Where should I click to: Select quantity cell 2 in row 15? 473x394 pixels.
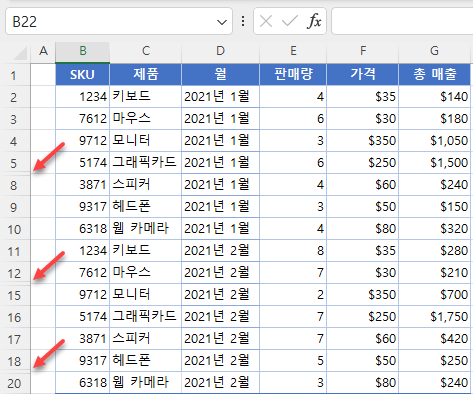[x=293, y=295]
